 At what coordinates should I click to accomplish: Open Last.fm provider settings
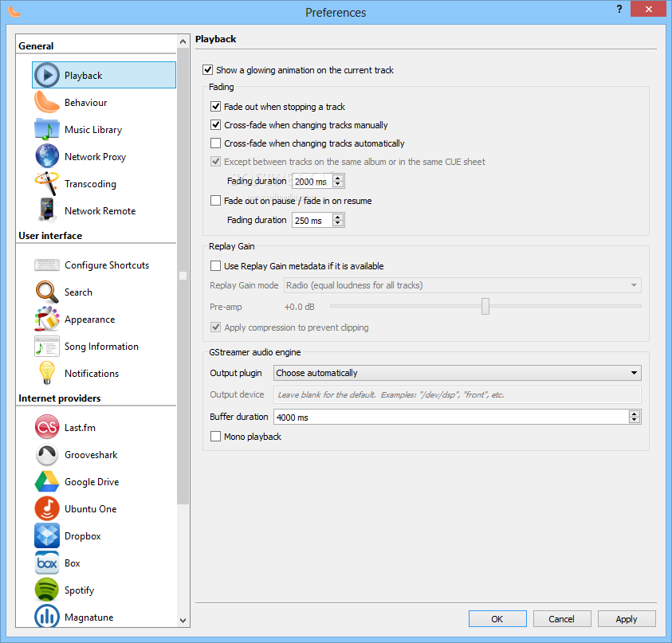click(104, 428)
